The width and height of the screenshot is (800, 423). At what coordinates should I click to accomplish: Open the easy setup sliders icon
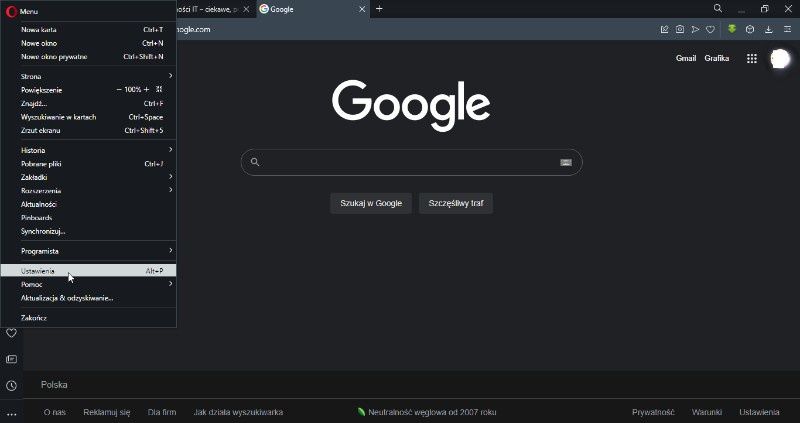[788, 30]
